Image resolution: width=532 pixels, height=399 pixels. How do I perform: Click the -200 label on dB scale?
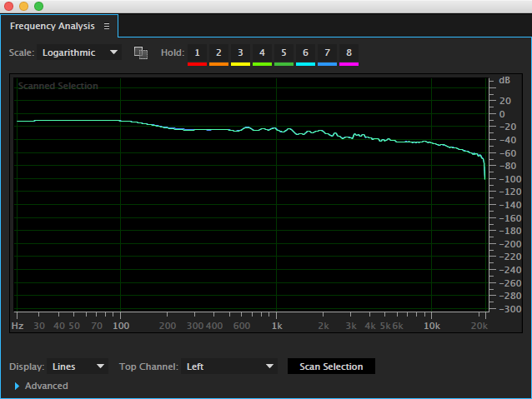(x=510, y=244)
